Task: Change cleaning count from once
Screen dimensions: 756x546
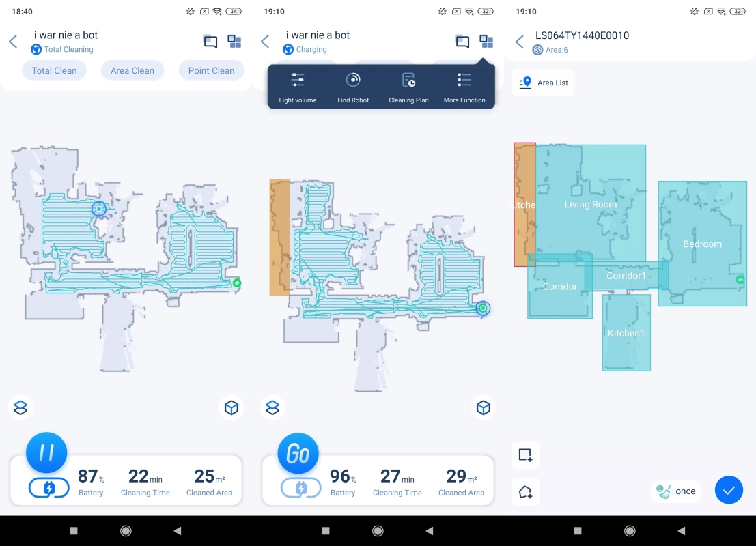Action: tap(676, 491)
